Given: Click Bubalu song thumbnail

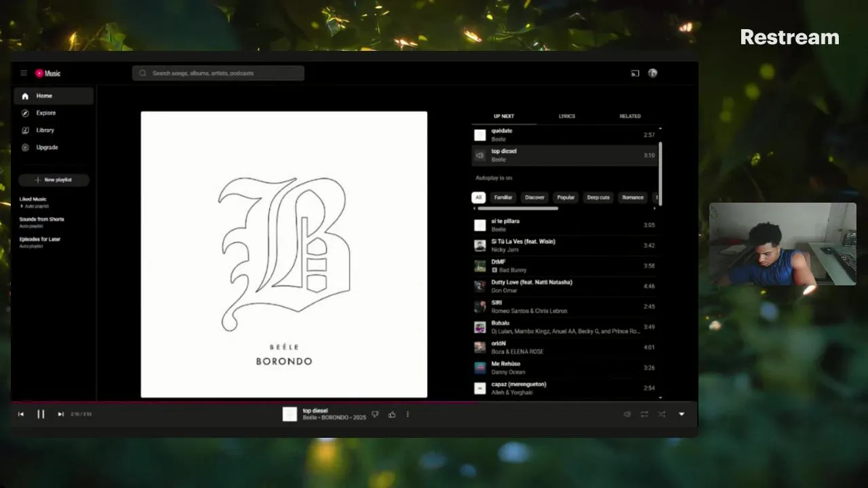Looking at the screenshot, I should tap(480, 327).
